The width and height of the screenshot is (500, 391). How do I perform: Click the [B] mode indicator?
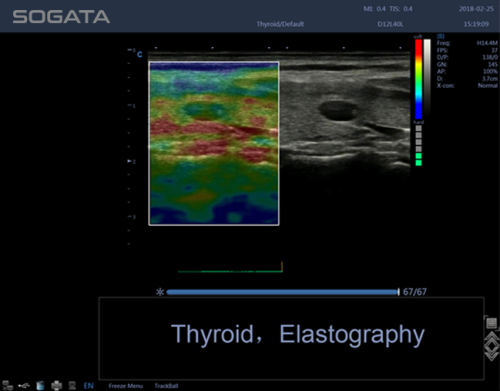click(440, 36)
